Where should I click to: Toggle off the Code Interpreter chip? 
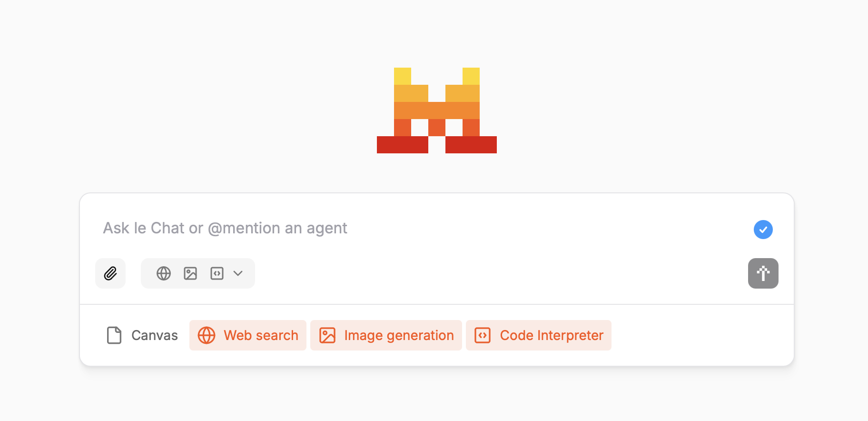pos(551,335)
